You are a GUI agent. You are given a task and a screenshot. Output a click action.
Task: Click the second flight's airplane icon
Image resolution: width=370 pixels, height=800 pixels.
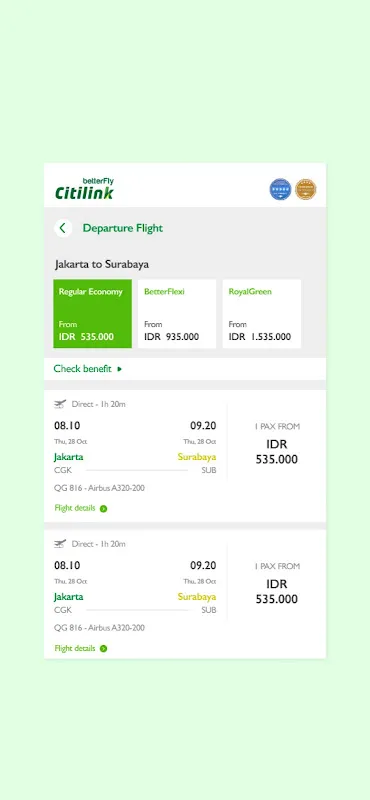point(60,544)
